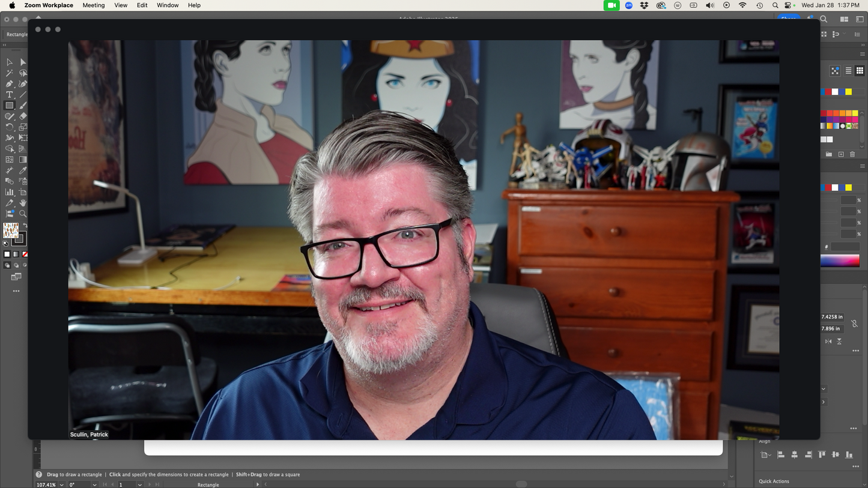Select the Eraser tool
This screenshot has width=868, height=488.
[x=23, y=116]
